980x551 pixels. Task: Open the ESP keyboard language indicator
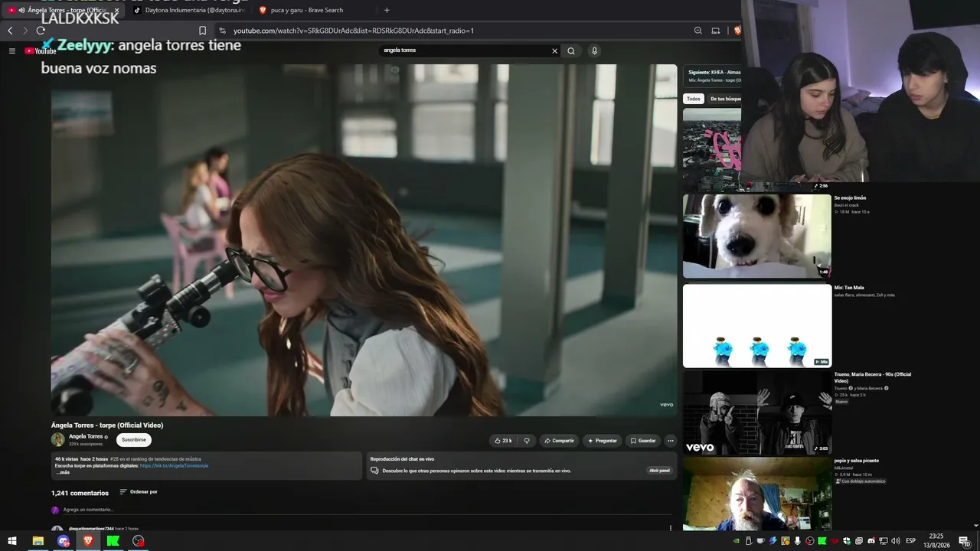click(x=910, y=541)
